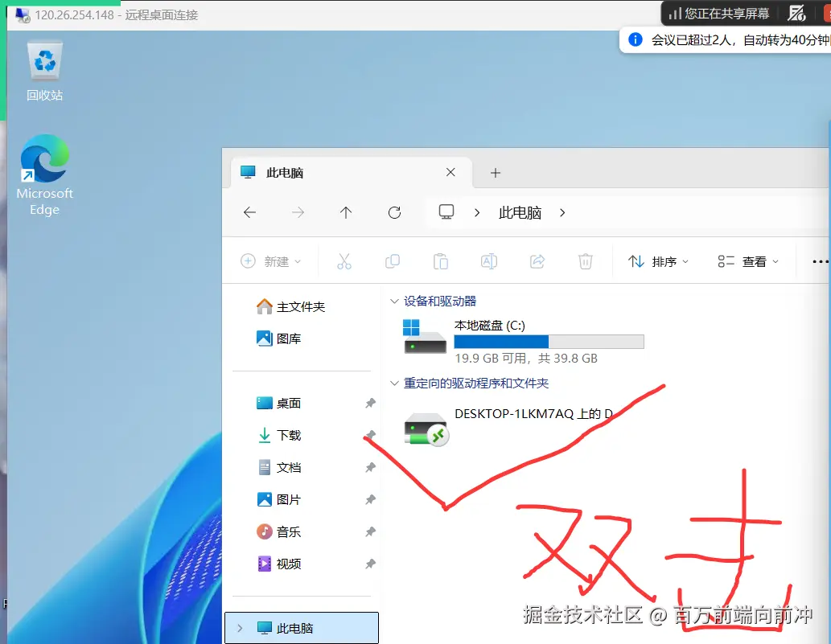Click the Delete trash icon

pos(586,261)
